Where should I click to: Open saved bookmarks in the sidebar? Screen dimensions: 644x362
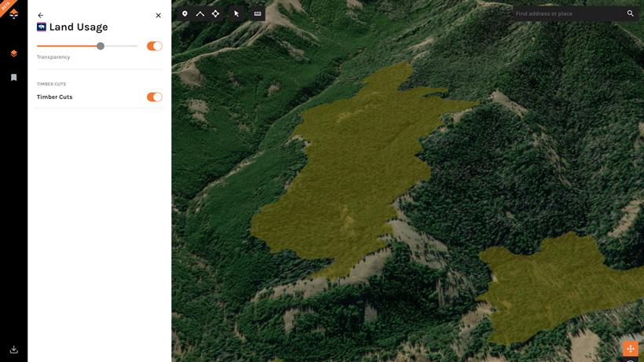click(x=13, y=78)
